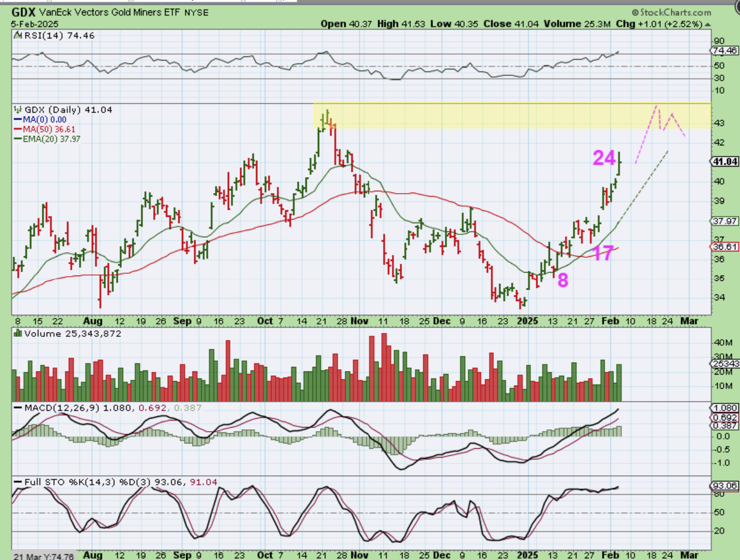Click the 93.06 tag on stochastic axis
Image resolution: width=740 pixels, height=560 pixels.
[x=725, y=486]
